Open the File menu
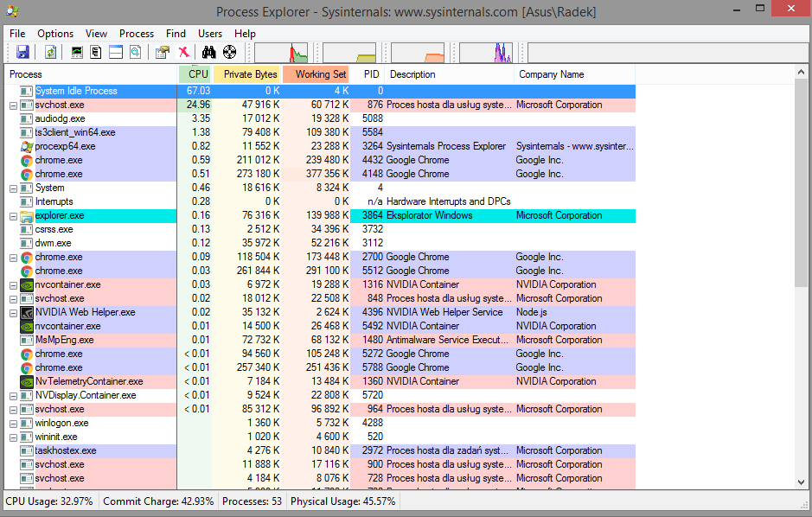This screenshot has height=517, width=812. tap(17, 34)
